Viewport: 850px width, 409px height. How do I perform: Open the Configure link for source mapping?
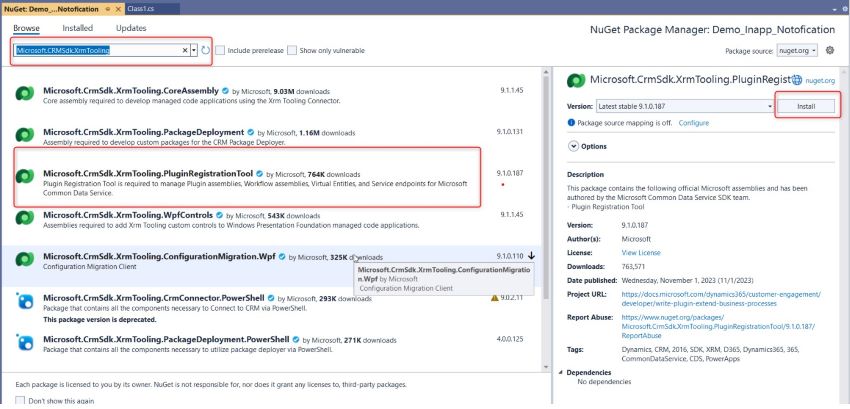[x=693, y=123]
